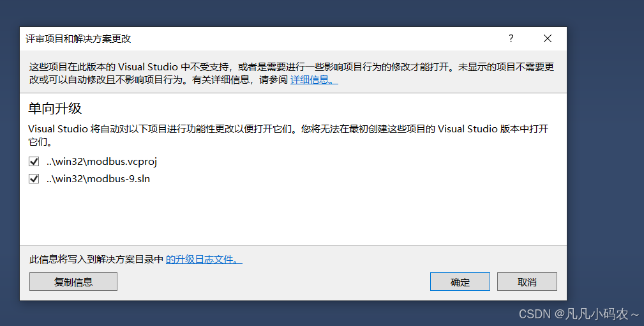The width and height of the screenshot is (644, 326).
Task: Close the 评审项目和解决方案更改 dialog
Action: click(547, 38)
